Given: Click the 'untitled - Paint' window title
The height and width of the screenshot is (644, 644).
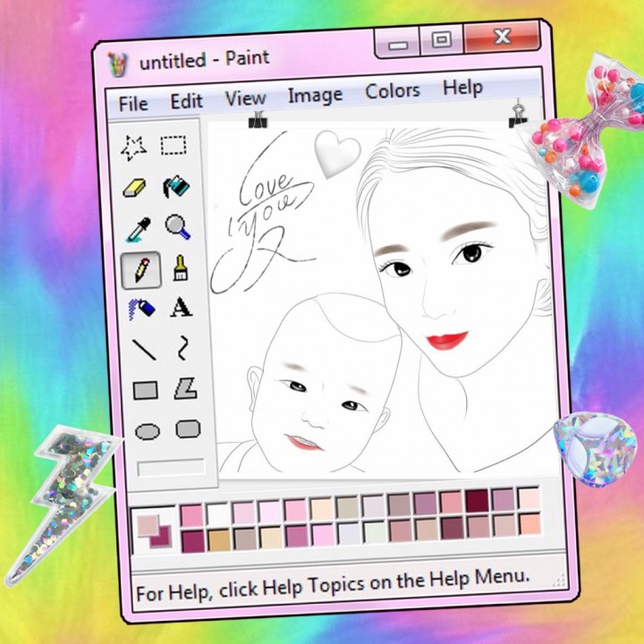Looking at the screenshot, I should (x=205, y=60).
